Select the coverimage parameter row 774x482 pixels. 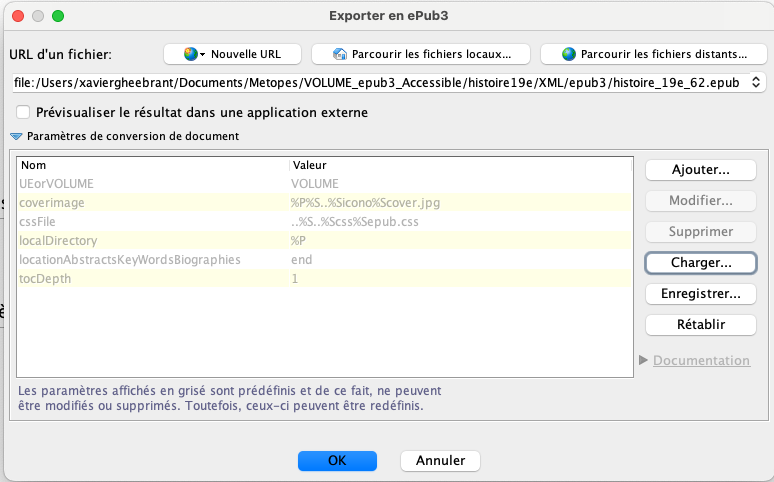tap(324, 202)
